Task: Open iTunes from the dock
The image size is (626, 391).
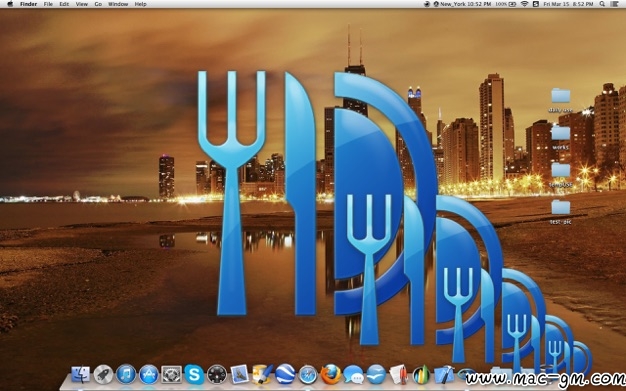Action: pyautogui.click(x=126, y=375)
